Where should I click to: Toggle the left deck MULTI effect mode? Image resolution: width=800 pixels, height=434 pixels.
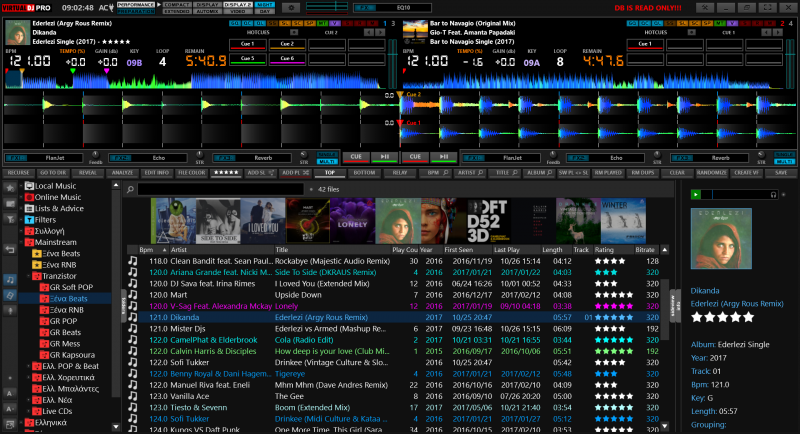pyautogui.click(x=327, y=162)
